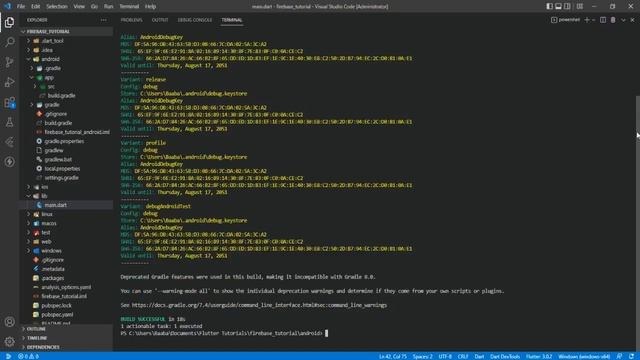Screen dimensions: 640x360
Task: Collapse the android folder
Action: [66, 59]
